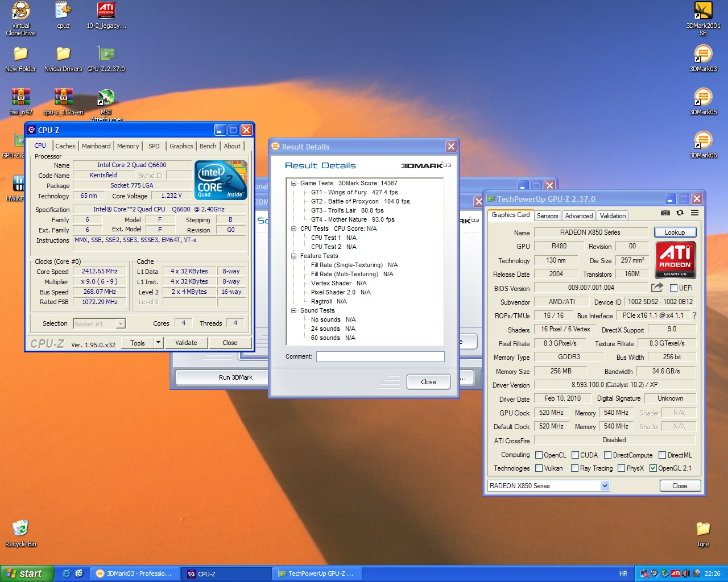Click the Comment input field
The width and height of the screenshot is (728, 582).
pos(380,356)
